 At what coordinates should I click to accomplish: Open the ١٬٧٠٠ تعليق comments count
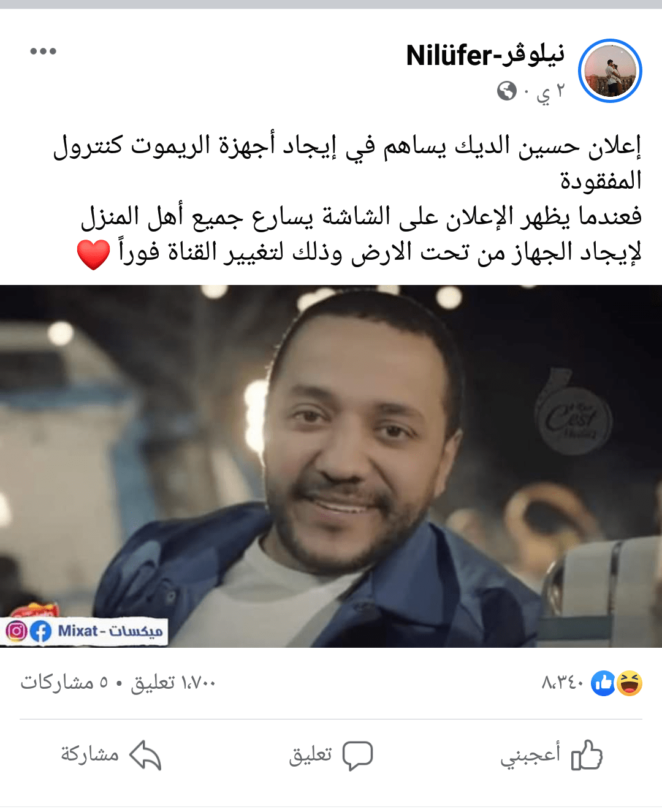click(173, 682)
